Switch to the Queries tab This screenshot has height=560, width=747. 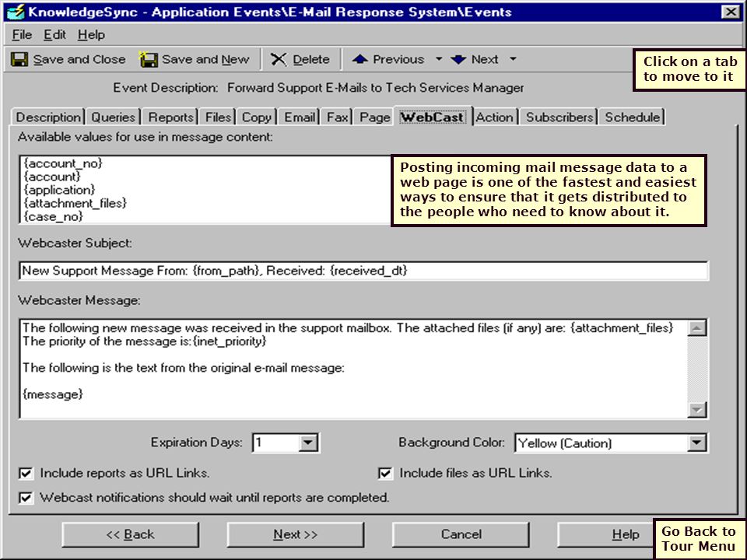click(114, 117)
